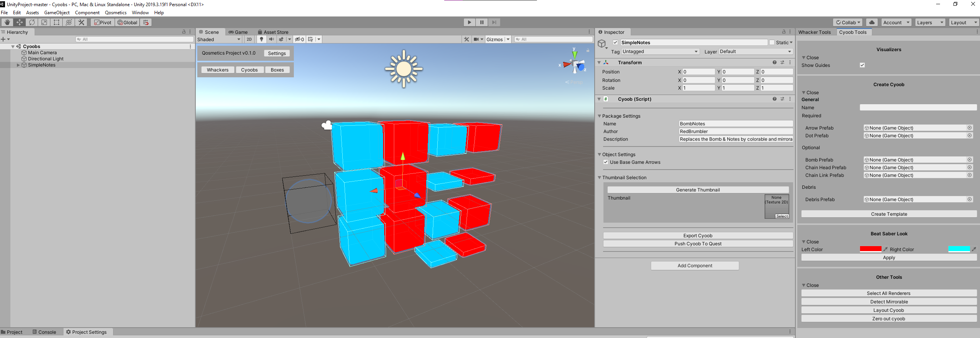Toggle grid snapping icon in toolbar
The height and width of the screenshot is (338, 980).
tap(146, 22)
